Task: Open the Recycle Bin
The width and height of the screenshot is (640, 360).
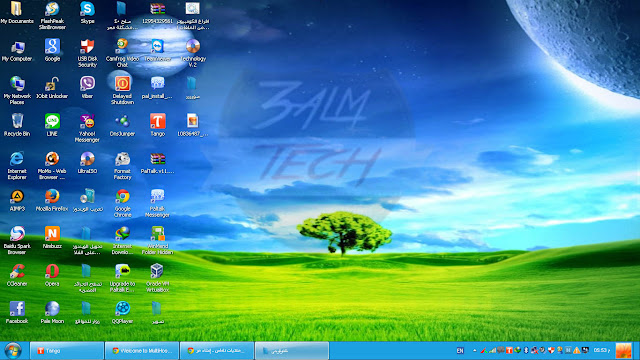Action: pos(17,125)
